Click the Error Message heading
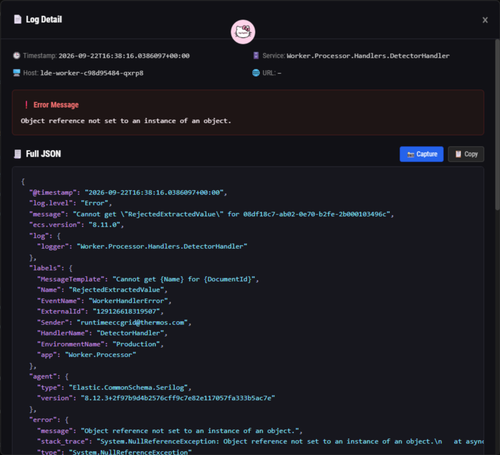Viewport: 500px width, 455px height. click(56, 105)
